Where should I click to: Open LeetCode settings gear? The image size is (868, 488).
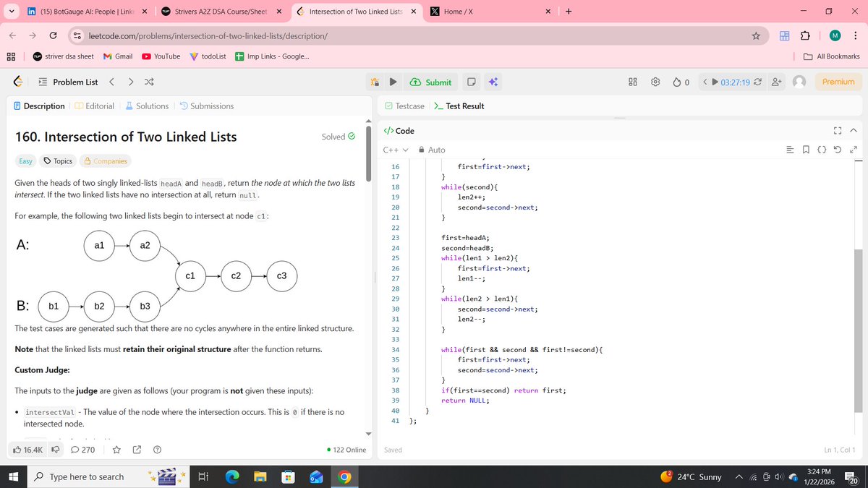pos(655,82)
